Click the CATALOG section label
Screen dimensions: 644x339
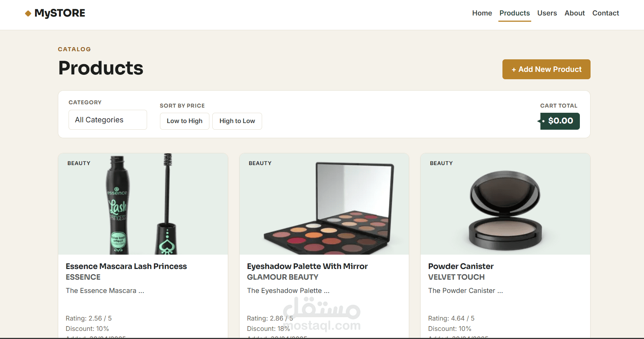(x=74, y=49)
